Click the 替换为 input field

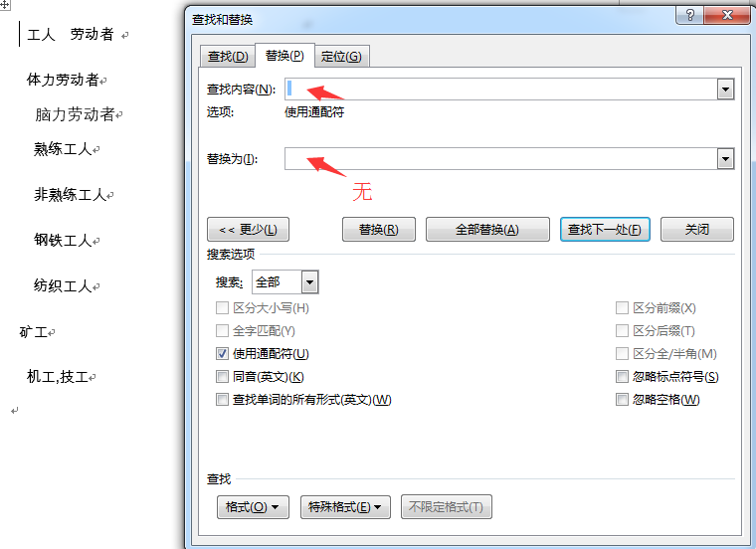tap(501, 158)
